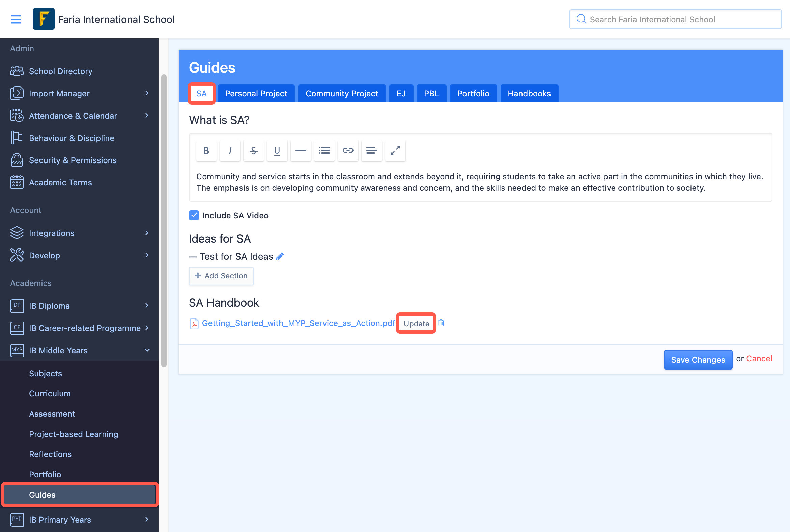Edit the Test for SA Ideas section
The height and width of the screenshot is (532, 790).
[280, 257]
